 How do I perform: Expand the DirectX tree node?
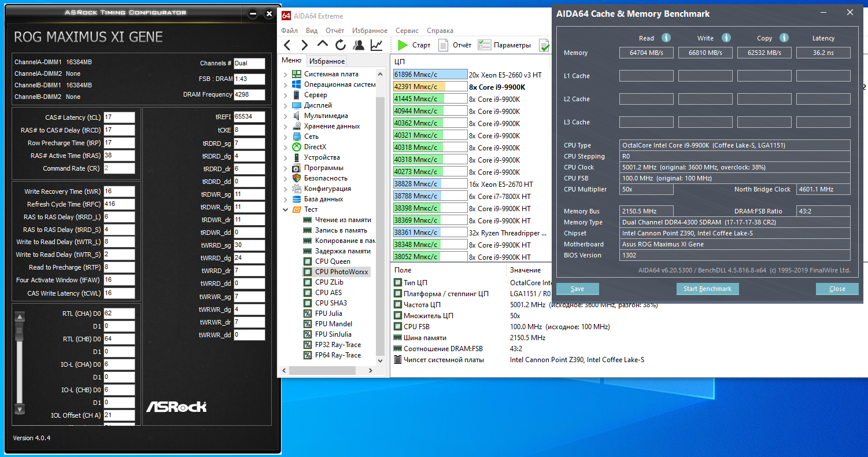(x=285, y=147)
